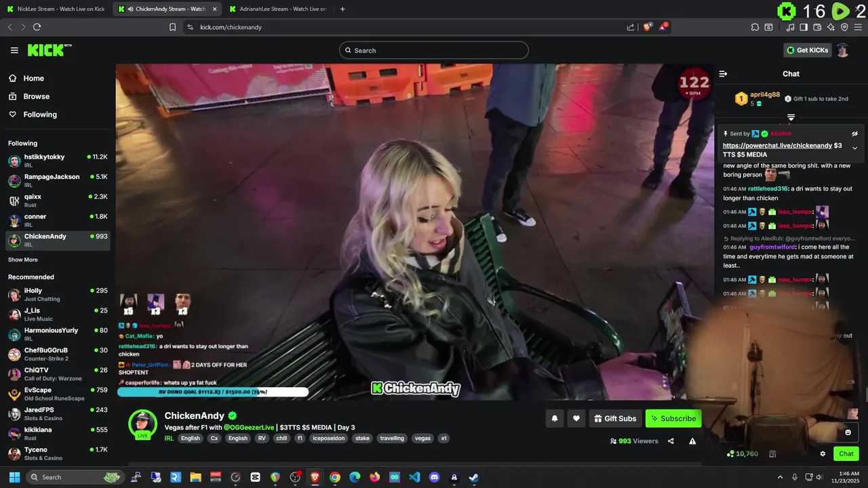Toggle browser sidebar panel
This screenshot has height=488, width=868.
click(804, 27)
